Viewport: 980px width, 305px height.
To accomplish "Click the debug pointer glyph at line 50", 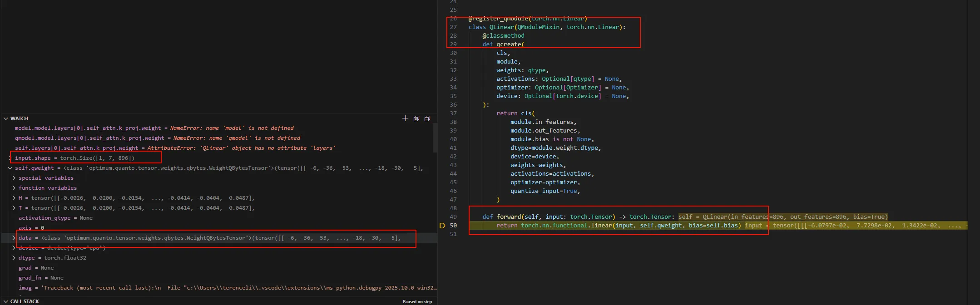I will pyautogui.click(x=442, y=226).
